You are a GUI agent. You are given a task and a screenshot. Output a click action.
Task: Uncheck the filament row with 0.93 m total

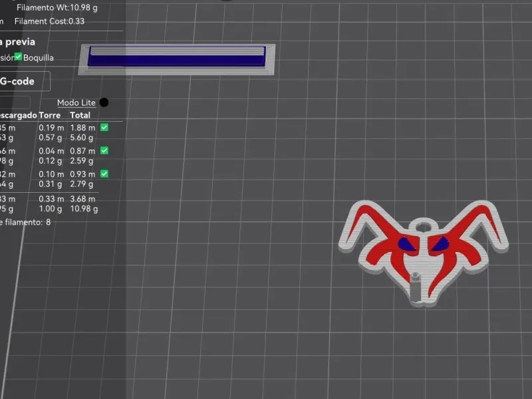104,174
